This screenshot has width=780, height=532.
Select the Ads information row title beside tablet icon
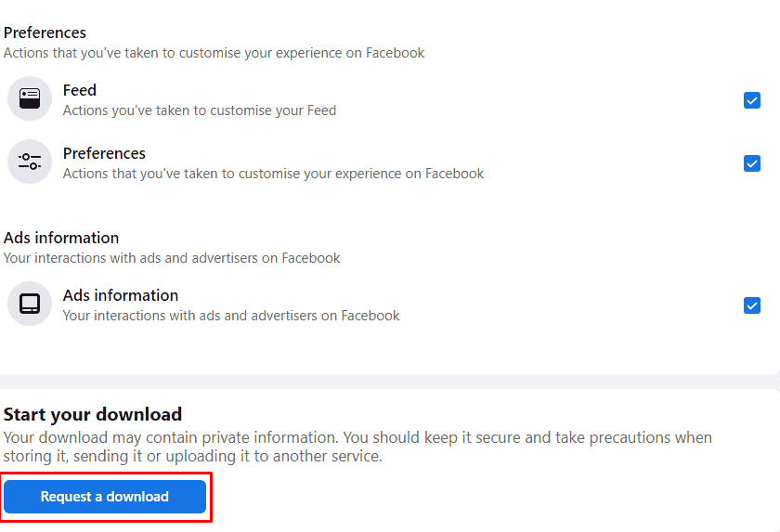click(121, 295)
